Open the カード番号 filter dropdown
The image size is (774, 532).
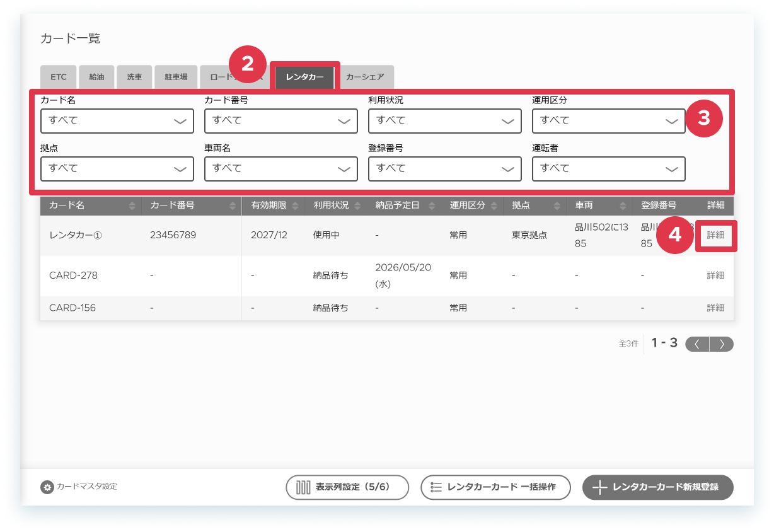tap(281, 121)
